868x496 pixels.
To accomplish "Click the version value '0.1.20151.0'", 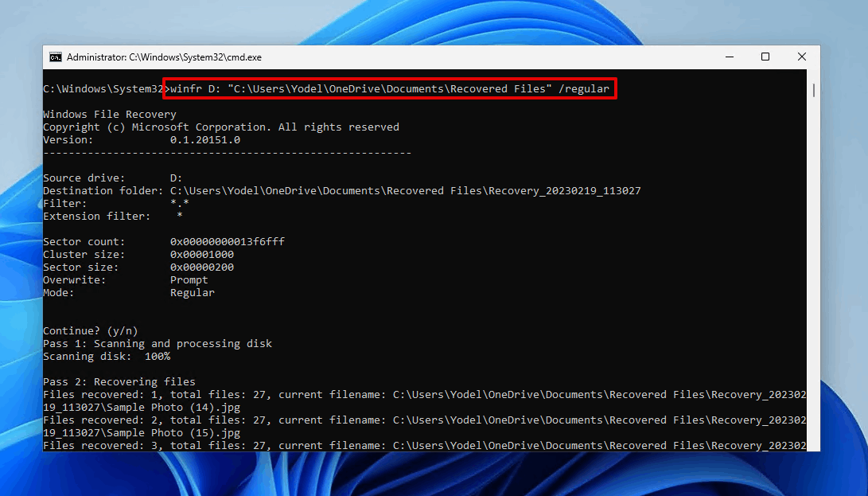I will [x=204, y=139].
